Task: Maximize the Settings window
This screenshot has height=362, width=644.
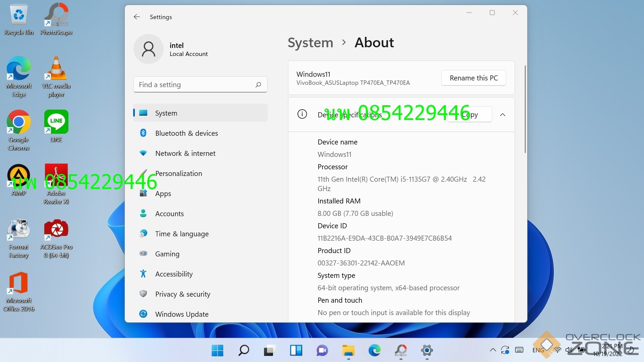Action: [492, 13]
